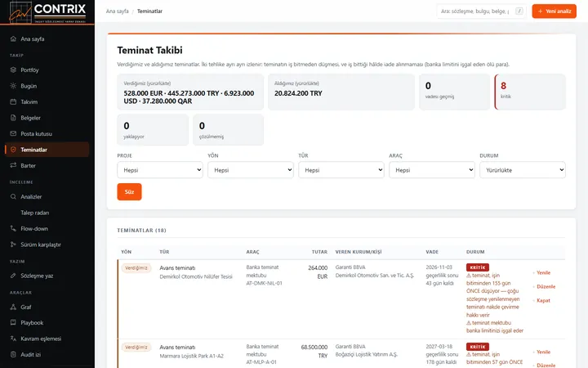This screenshot has width=588, height=368.
Task: Select Belgeler menu item
Action: click(x=47, y=118)
